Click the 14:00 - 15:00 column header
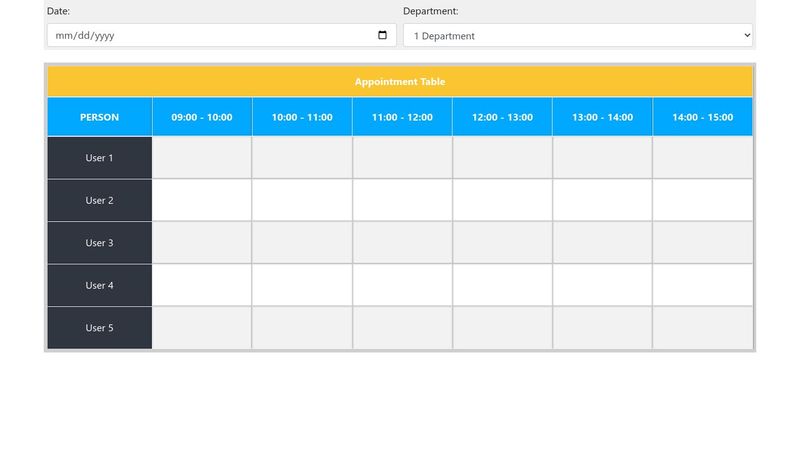This screenshot has height=450, width=800. (703, 117)
